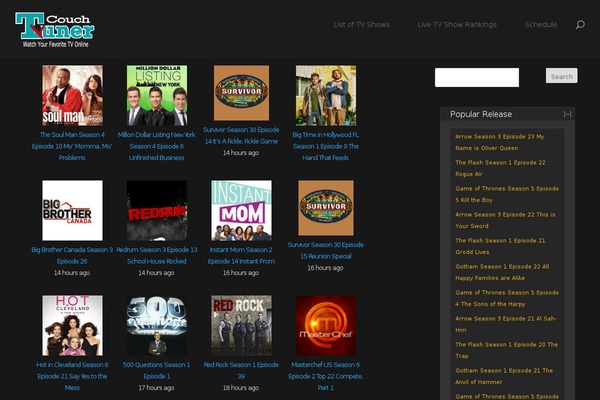The image size is (600, 400).
Task: Open Game of Thrones Sons of the Harpy
Action: (507, 298)
